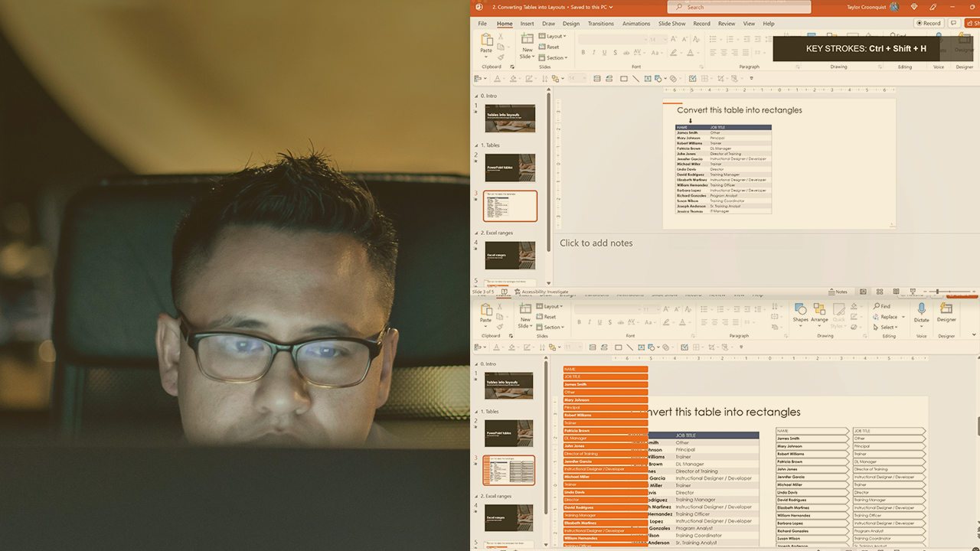This screenshot has height=551, width=980.
Task: Click the Shapes gallery icon
Action: pos(800,311)
